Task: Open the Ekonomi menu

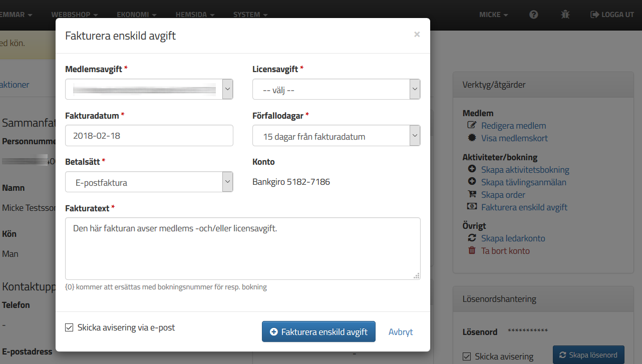Action: pyautogui.click(x=136, y=15)
